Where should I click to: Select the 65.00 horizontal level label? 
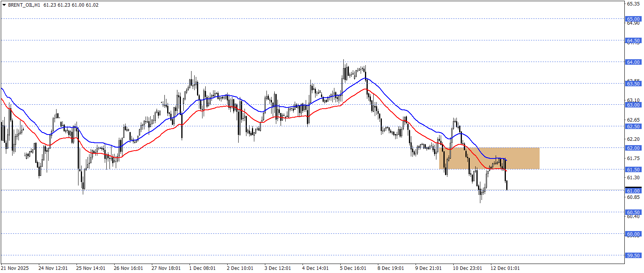point(633,19)
